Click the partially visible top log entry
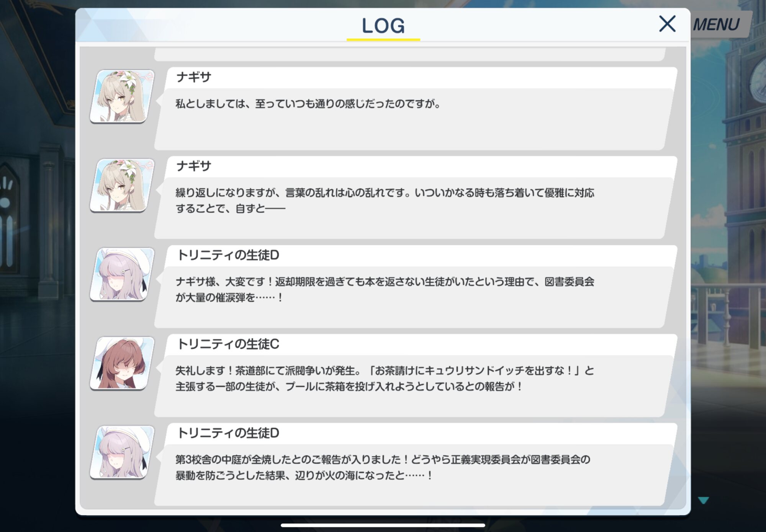Image resolution: width=766 pixels, height=532 pixels. point(410,54)
